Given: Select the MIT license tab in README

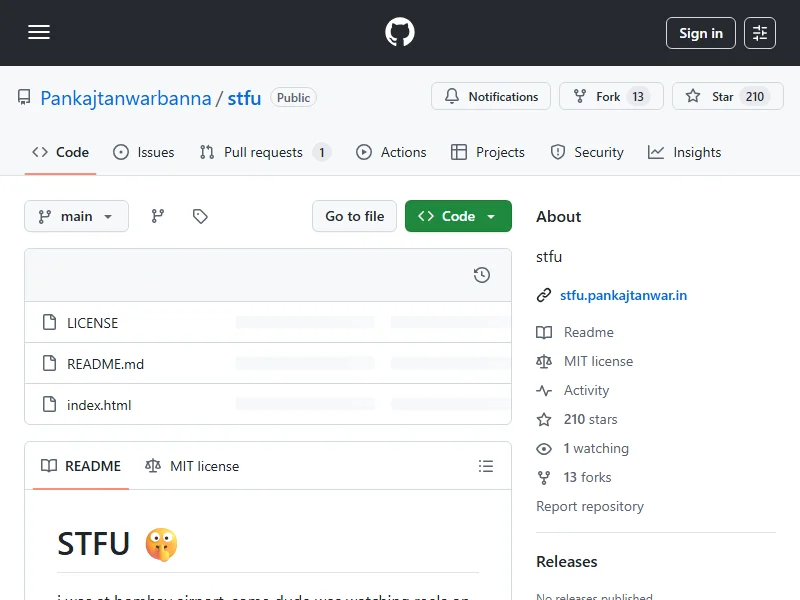Looking at the screenshot, I should point(193,466).
